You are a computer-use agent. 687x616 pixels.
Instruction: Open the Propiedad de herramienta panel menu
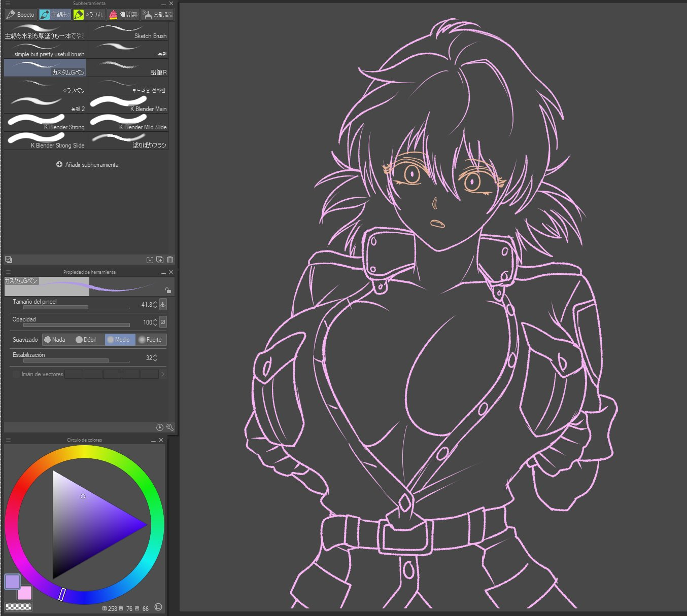coord(8,272)
